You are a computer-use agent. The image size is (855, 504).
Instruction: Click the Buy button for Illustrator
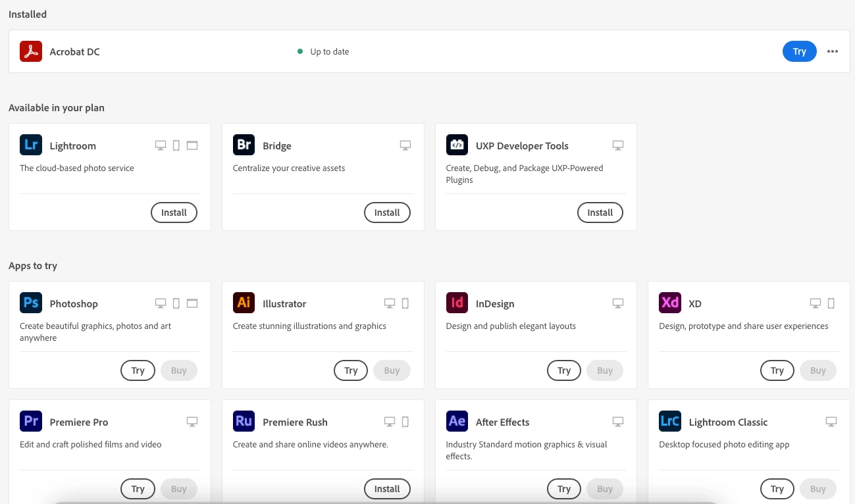[392, 370]
